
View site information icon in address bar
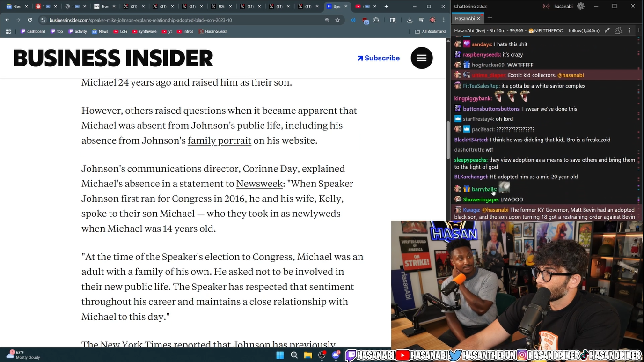43,20
